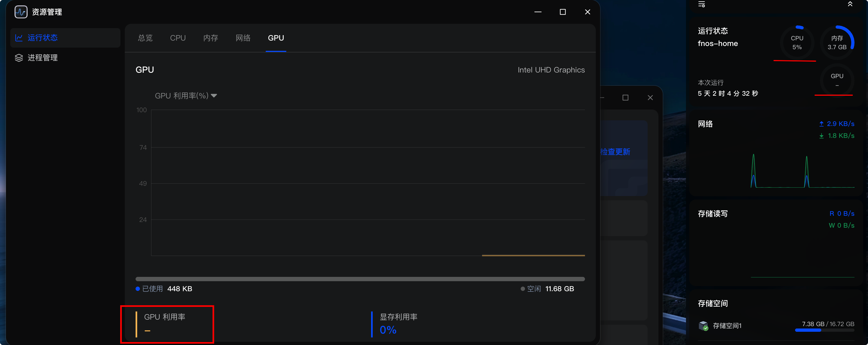Screen dimensions: 868x345
Task: Click the Intel UHD Graphics label
Action: [x=551, y=70]
